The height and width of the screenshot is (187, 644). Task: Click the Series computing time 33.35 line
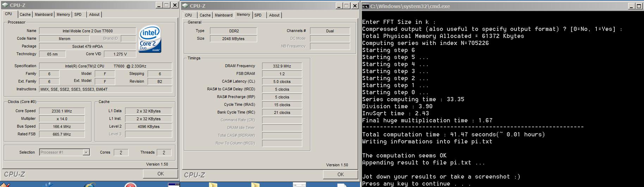pos(413,99)
